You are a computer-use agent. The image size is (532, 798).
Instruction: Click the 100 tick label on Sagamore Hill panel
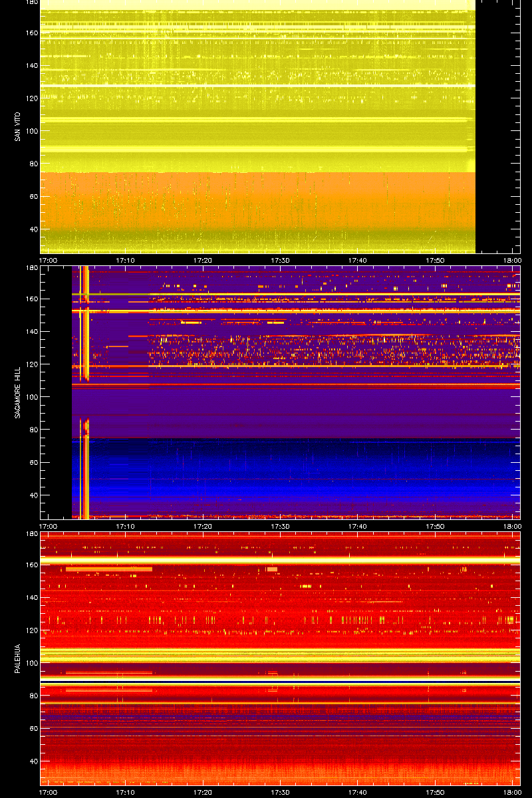pyautogui.click(x=32, y=397)
